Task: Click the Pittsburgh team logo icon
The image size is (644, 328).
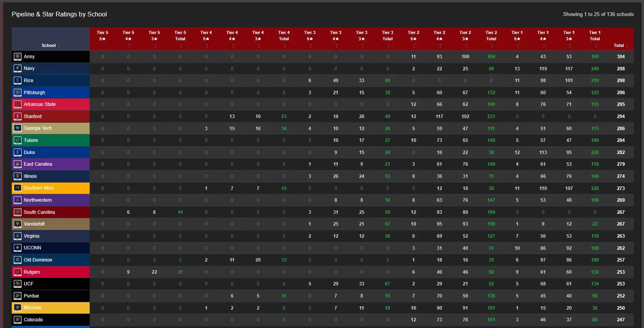Action: [x=18, y=93]
